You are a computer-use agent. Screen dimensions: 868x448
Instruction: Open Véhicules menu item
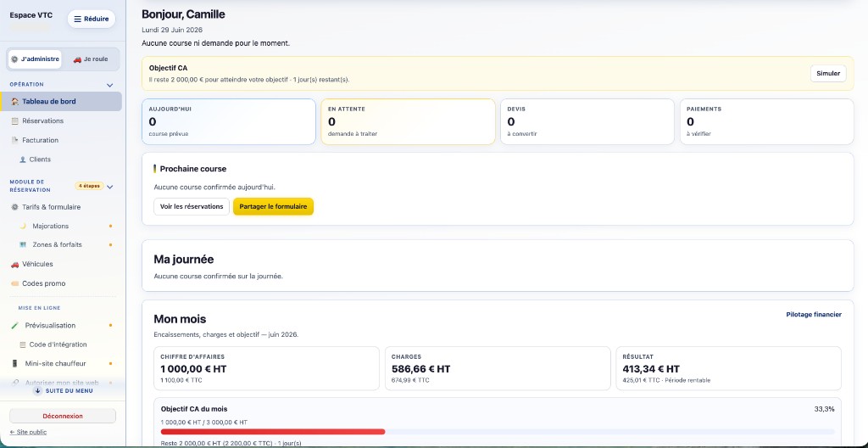coord(61,265)
